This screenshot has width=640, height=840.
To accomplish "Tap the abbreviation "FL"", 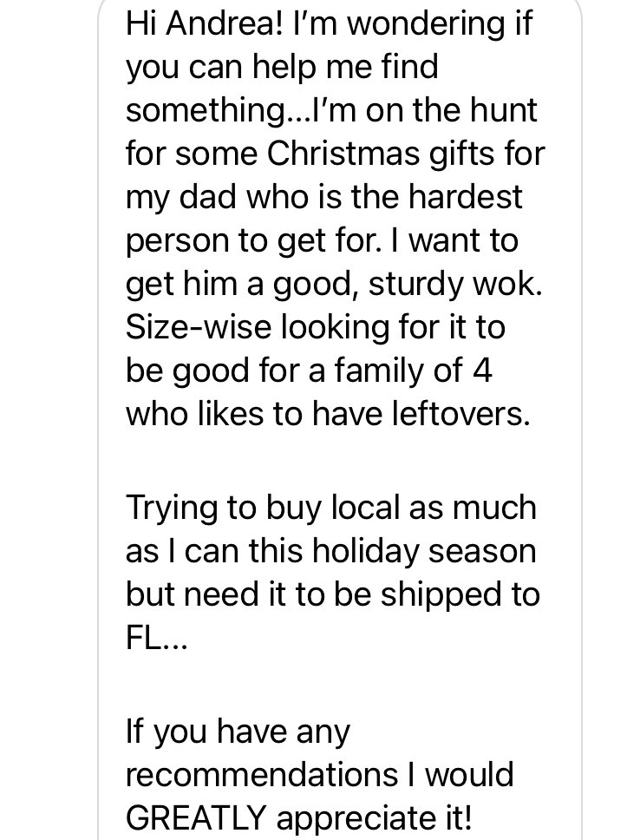I will tap(143, 638).
